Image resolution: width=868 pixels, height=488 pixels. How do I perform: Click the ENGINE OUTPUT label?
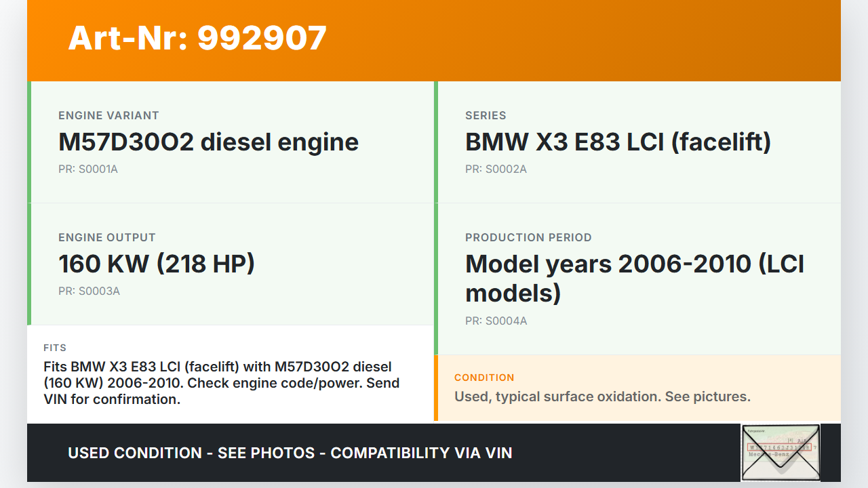[x=107, y=238]
